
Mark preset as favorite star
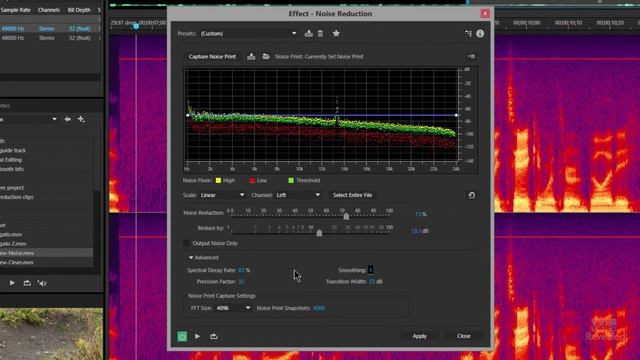click(336, 33)
